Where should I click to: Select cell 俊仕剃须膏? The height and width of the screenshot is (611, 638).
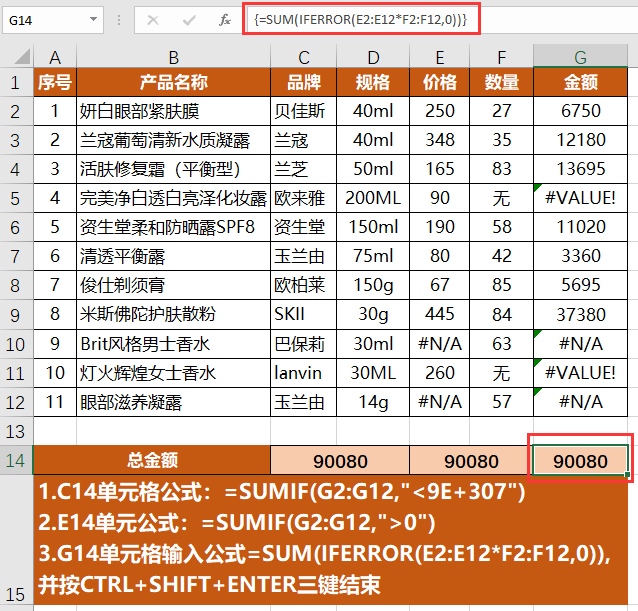(173, 285)
